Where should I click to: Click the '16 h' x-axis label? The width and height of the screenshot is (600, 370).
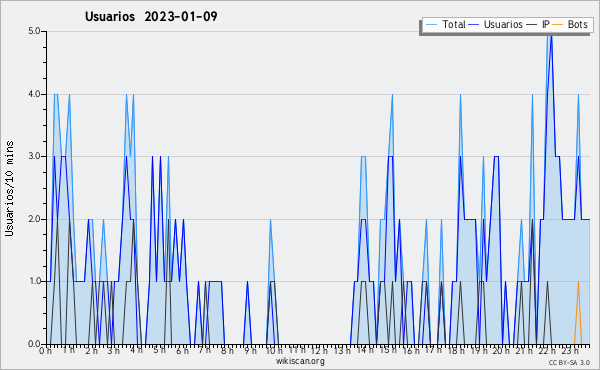[411, 351]
